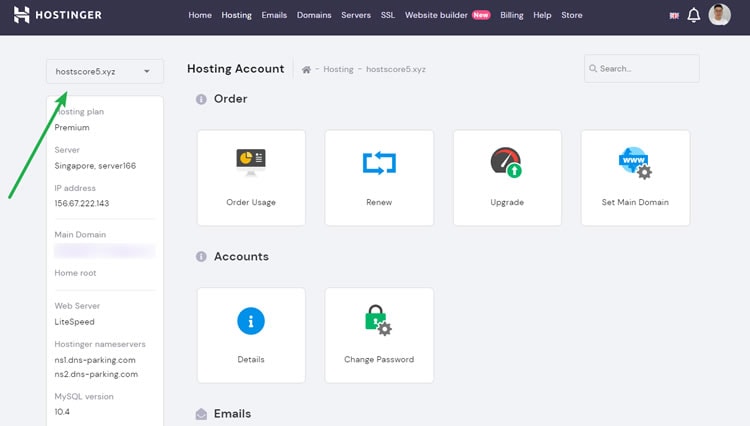Click the Change Password lock icon
This screenshot has height=426, width=750.
pos(378,320)
